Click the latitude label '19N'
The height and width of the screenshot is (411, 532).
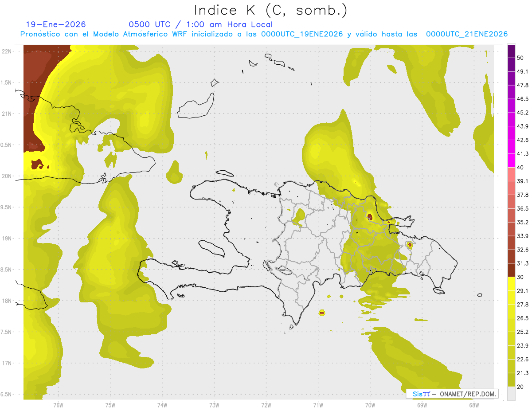tap(7, 239)
